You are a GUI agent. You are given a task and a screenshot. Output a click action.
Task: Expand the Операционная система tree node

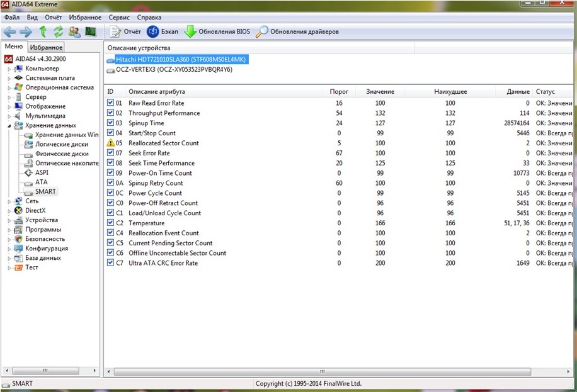point(9,88)
